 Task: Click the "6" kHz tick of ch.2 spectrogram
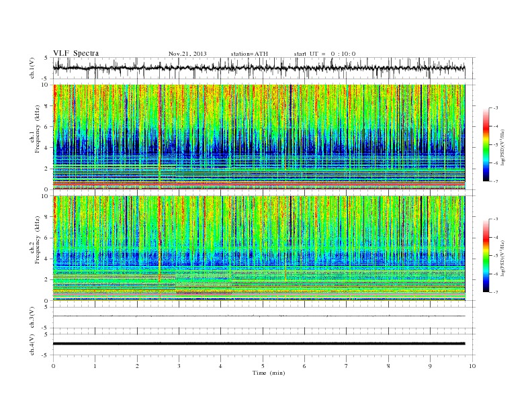click(46, 238)
